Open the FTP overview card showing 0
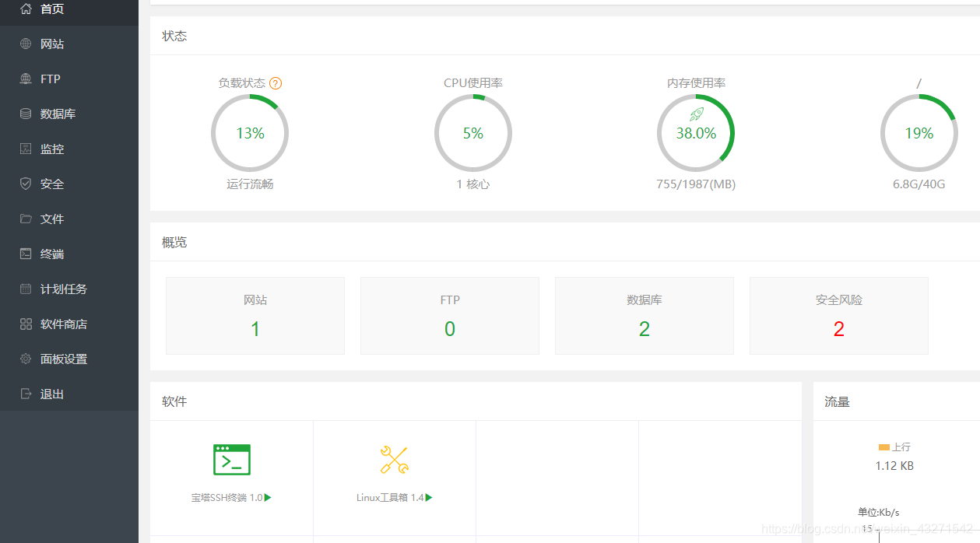This screenshot has width=980, height=543. coord(450,316)
